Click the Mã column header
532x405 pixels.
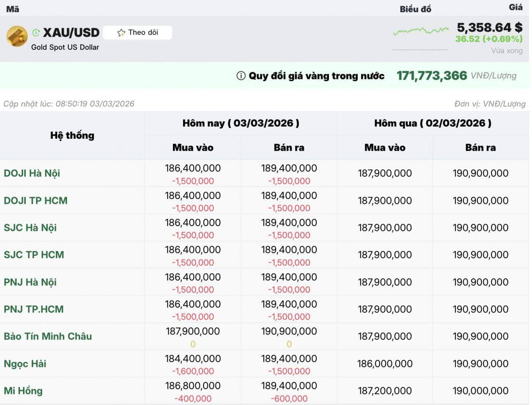pos(12,8)
